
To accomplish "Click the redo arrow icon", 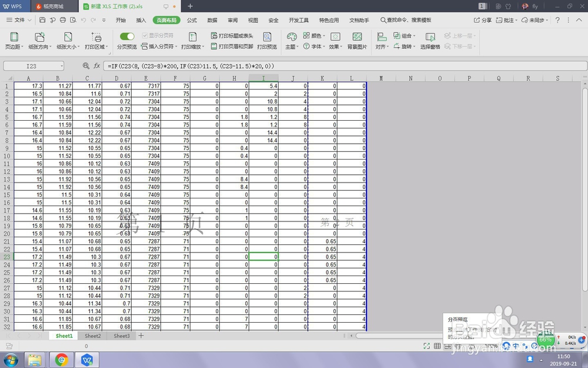I will (x=93, y=20).
